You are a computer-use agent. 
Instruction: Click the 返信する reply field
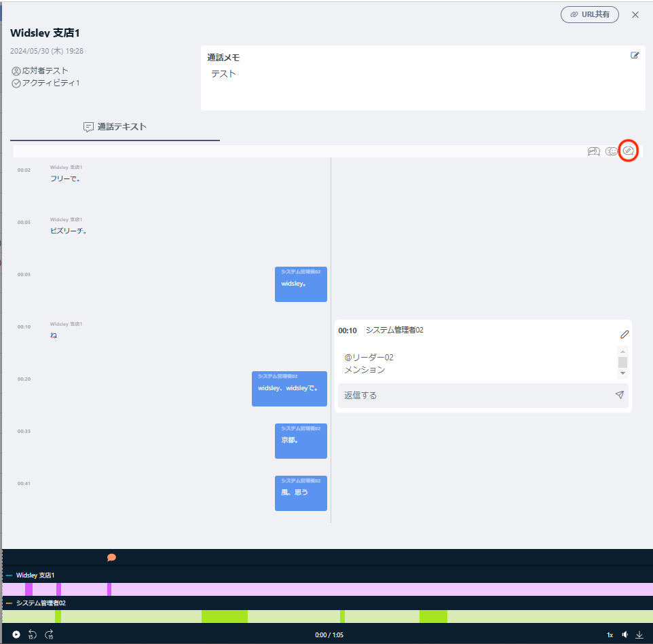475,395
